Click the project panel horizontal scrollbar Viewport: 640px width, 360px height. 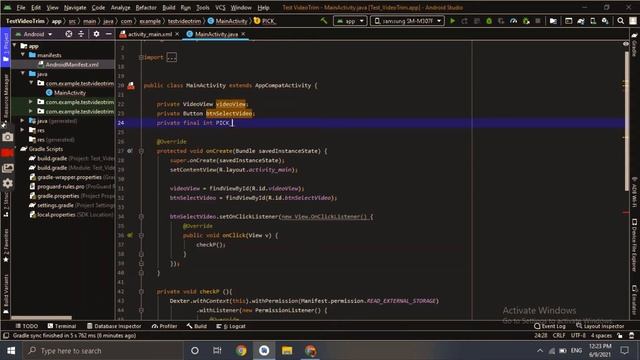point(41,318)
